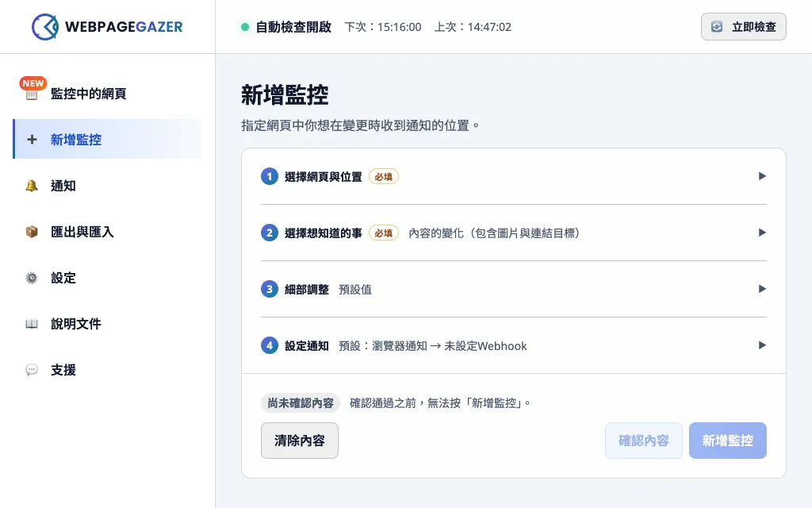Click the speech bubble icon for 支援
The image size is (812, 508).
[32, 370]
